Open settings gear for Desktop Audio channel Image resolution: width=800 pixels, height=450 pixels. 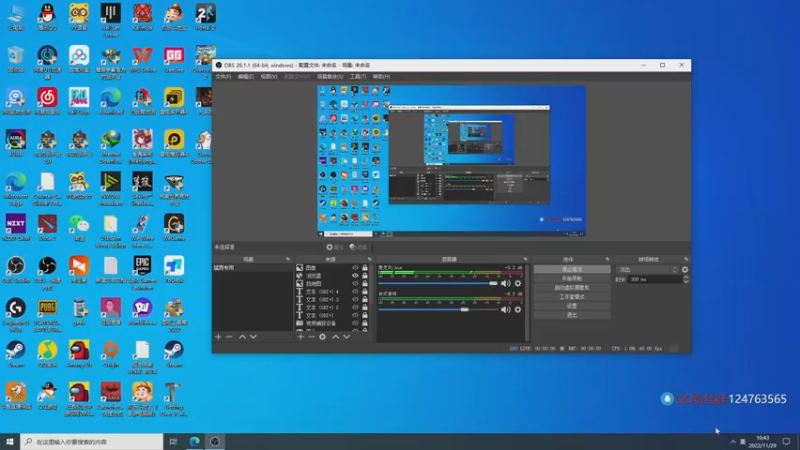518,310
